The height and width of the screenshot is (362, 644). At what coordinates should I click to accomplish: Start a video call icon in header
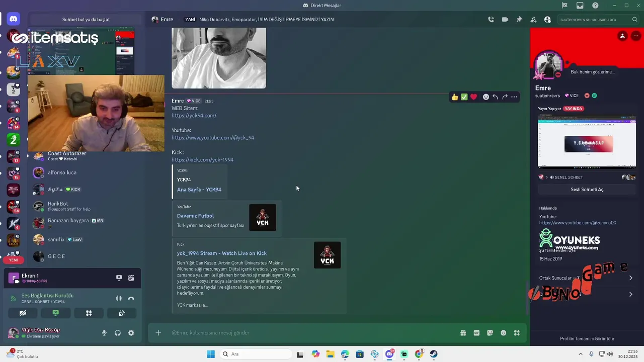point(505,20)
